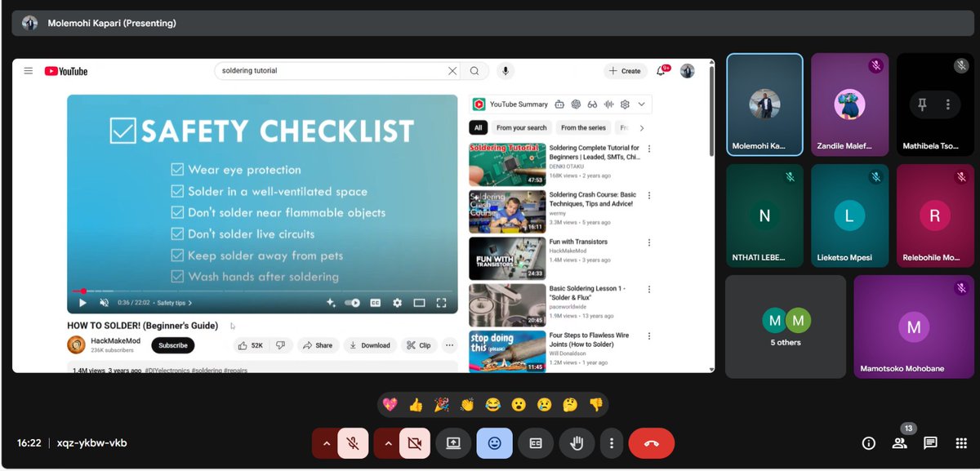Click the YouTube Create button
Image resolution: width=980 pixels, height=471 pixels.
point(626,71)
